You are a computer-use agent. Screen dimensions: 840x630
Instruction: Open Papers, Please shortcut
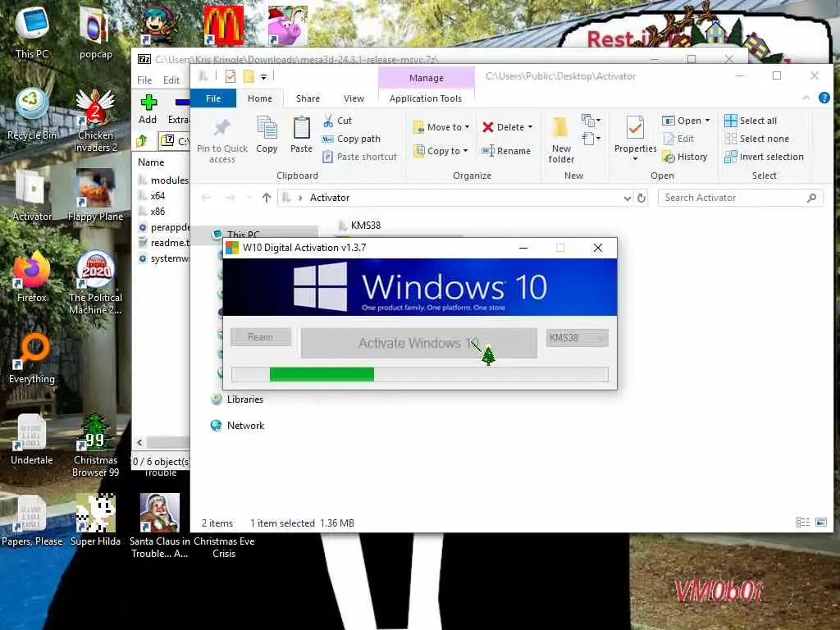coord(32,520)
